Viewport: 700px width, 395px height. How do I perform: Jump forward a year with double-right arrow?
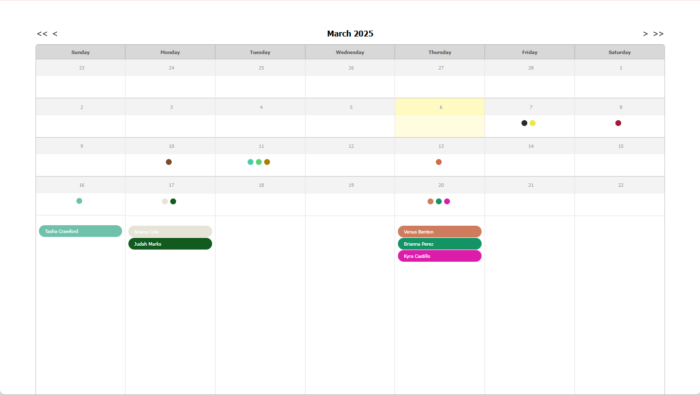coord(658,34)
